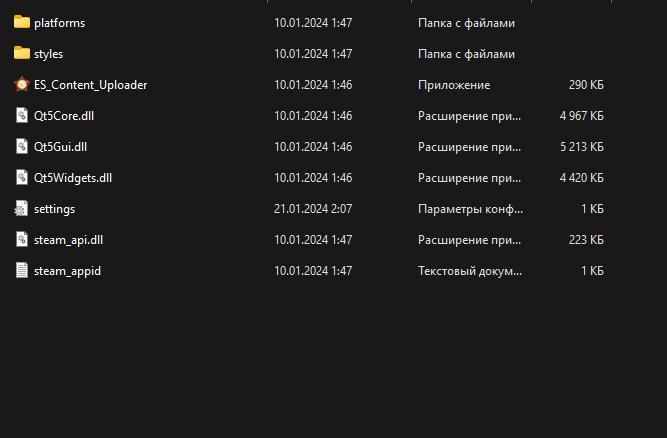Click the ES_Content_Uploader type label Приложение
667x438 pixels.
[x=454, y=85]
